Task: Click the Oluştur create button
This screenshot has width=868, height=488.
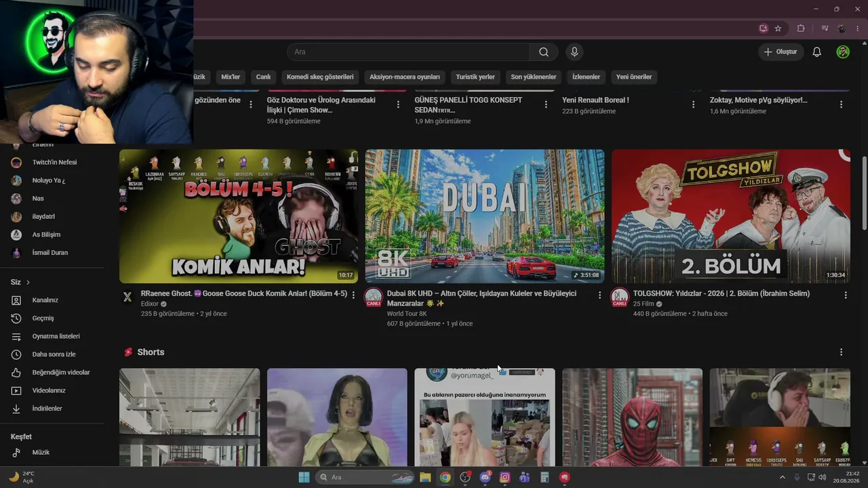Action: (x=781, y=52)
